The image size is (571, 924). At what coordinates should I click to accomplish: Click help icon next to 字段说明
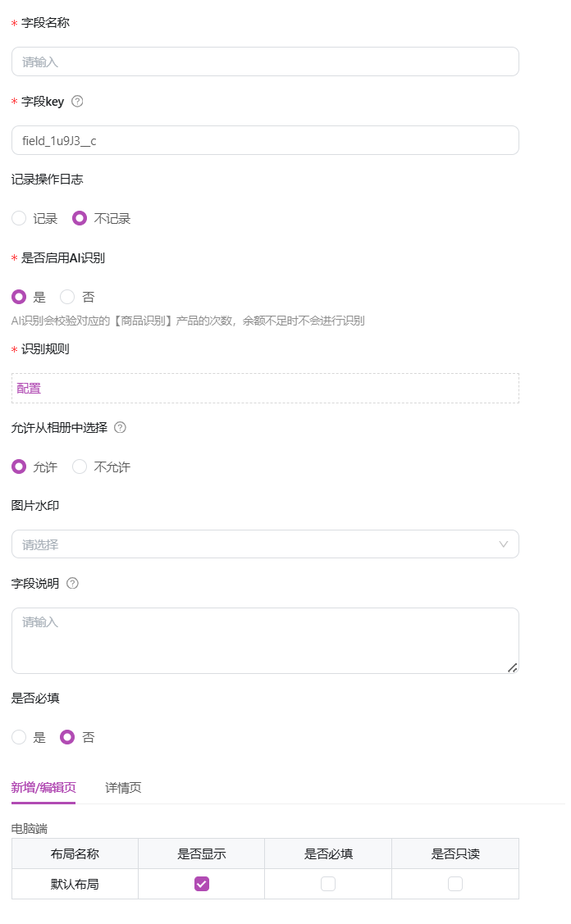coord(72,584)
